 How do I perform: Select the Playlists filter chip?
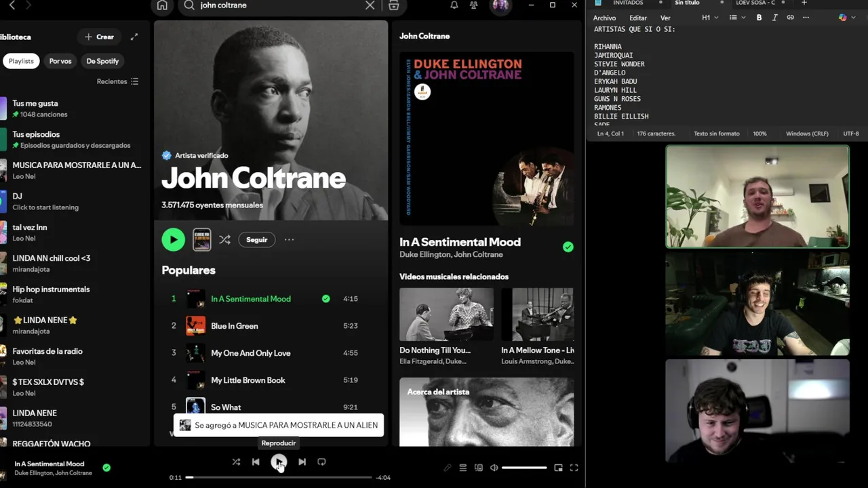click(x=21, y=61)
